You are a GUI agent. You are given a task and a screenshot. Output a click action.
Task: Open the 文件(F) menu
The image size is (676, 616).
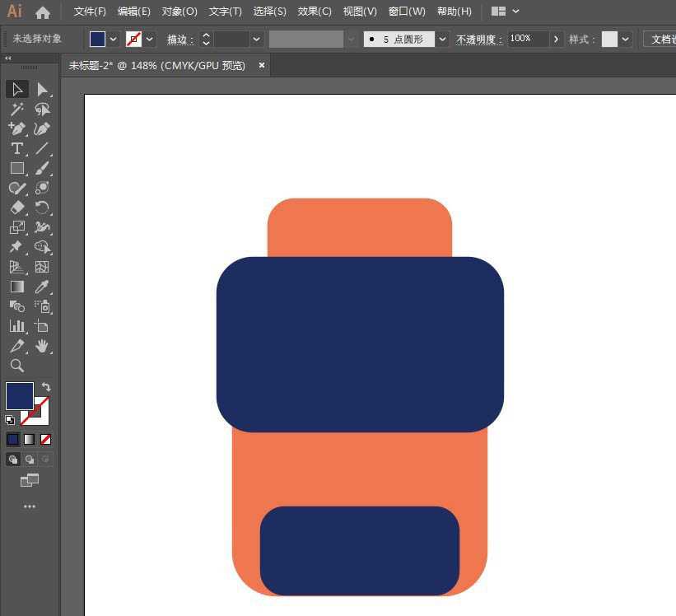click(90, 12)
